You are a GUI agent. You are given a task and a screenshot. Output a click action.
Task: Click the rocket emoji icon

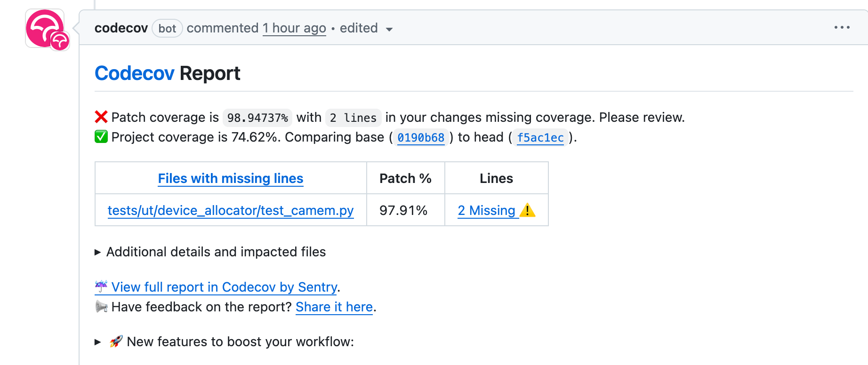point(116,341)
